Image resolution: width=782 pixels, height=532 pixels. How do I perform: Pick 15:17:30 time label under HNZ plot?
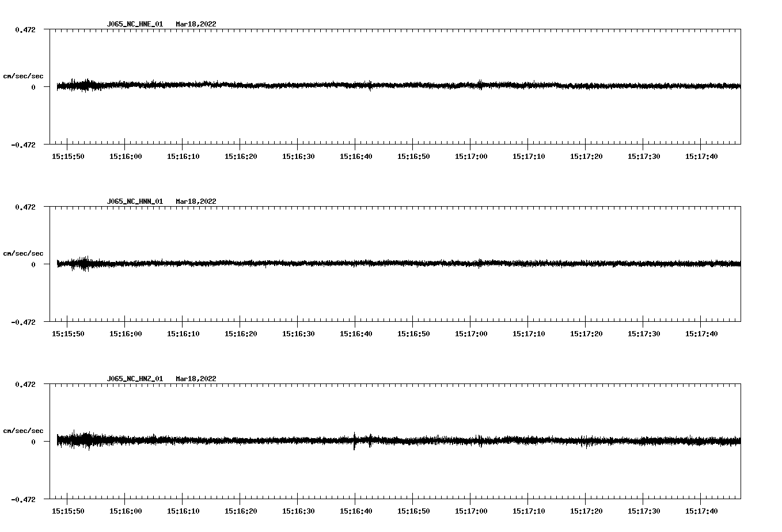[x=644, y=511]
